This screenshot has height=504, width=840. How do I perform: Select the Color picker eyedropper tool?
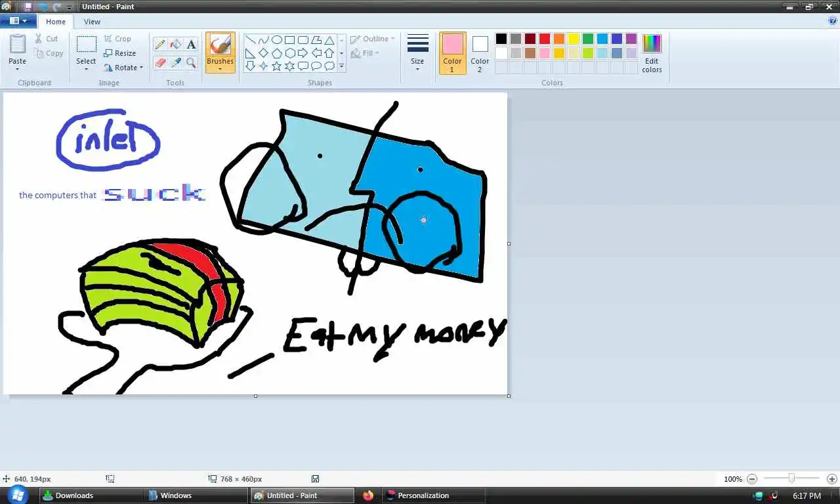(x=175, y=62)
